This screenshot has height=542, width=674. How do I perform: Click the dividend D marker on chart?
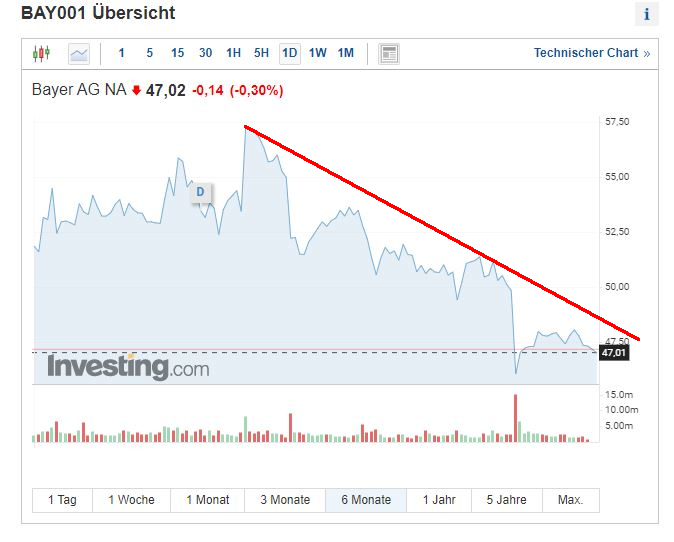[x=200, y=191]
